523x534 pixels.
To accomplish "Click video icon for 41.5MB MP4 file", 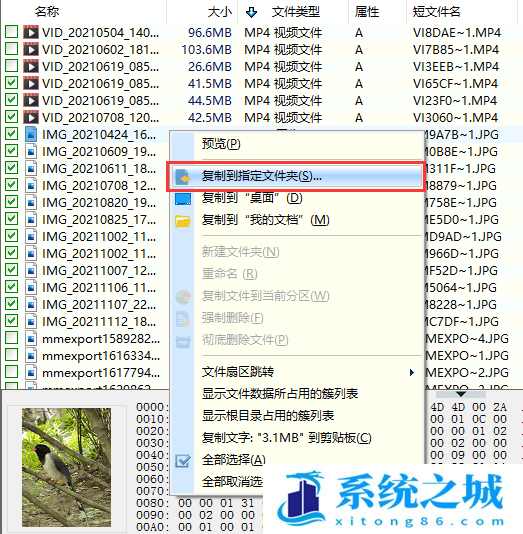I will click(x=31, y=83).
